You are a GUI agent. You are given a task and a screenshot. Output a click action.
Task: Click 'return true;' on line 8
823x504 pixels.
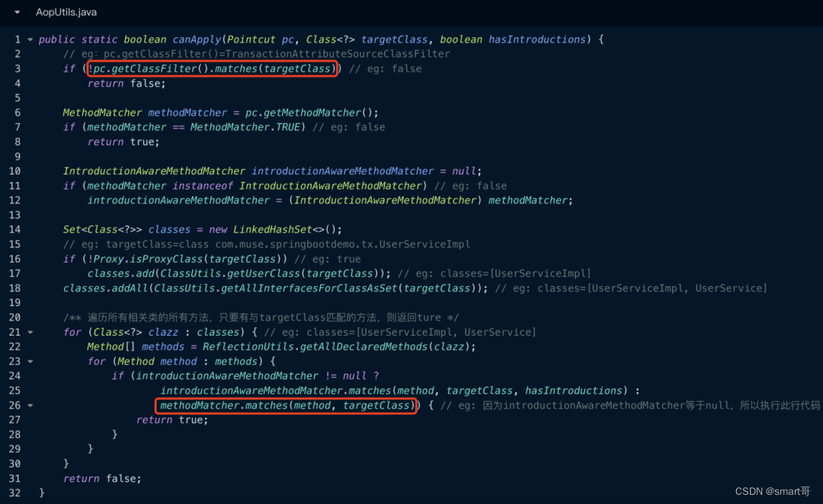click(x=123, y=142)
